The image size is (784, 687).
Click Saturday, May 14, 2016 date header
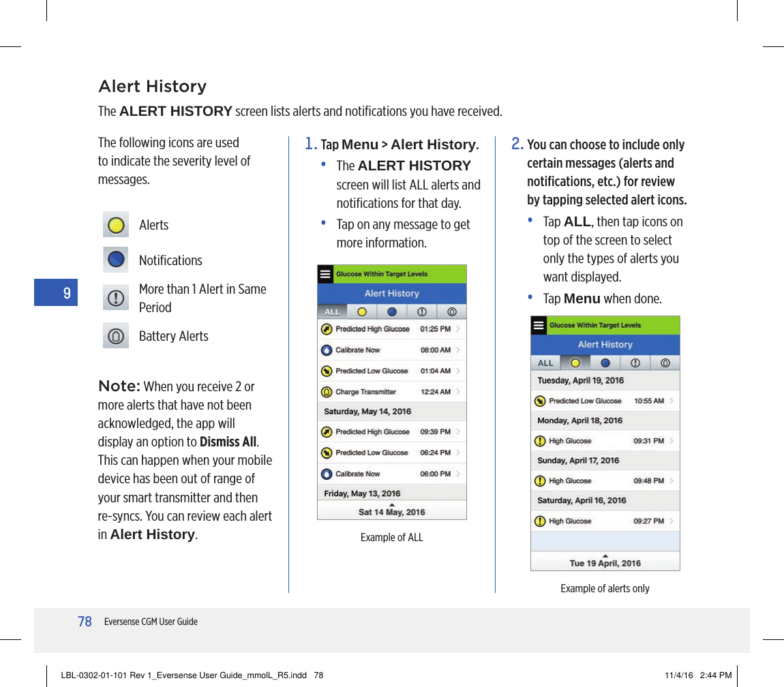pyautogui.click(x=392, y=412)
